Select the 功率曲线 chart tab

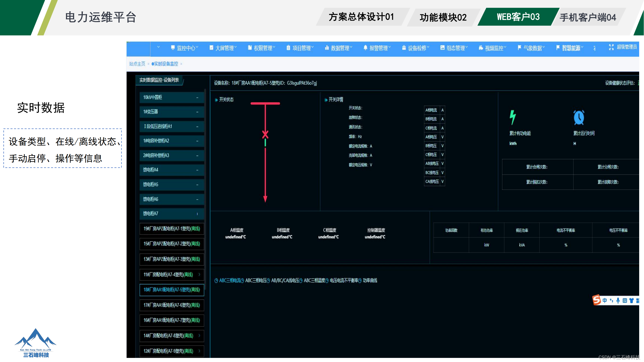pos(369,280)
